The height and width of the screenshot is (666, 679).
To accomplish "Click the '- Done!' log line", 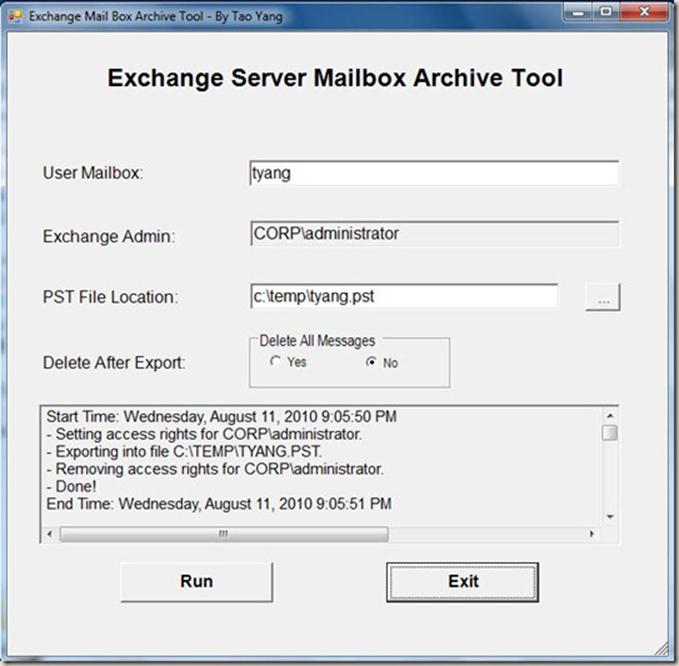I will 71,486.
